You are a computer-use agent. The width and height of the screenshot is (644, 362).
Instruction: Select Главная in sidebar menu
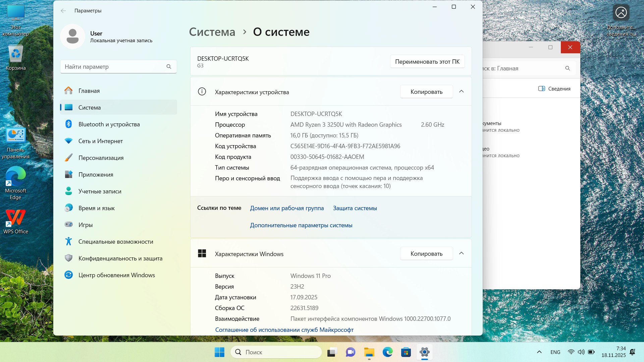[x=89, y=91]
